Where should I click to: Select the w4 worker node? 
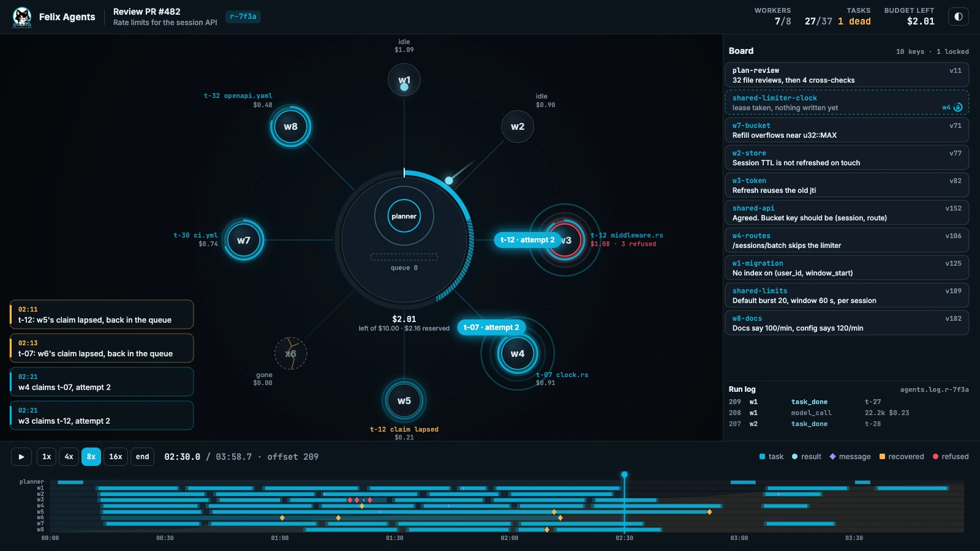pos(518,353)
